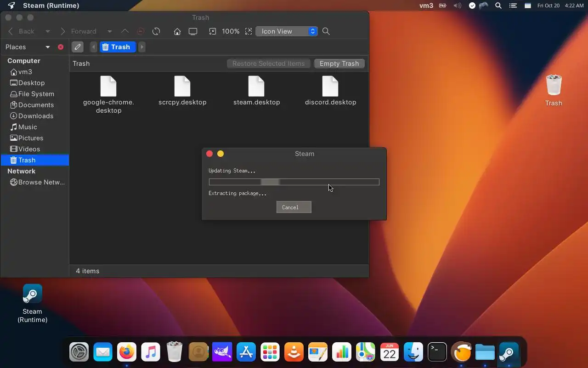
Task: Open the Launchpad app grid icon
Action: point(270,353)
